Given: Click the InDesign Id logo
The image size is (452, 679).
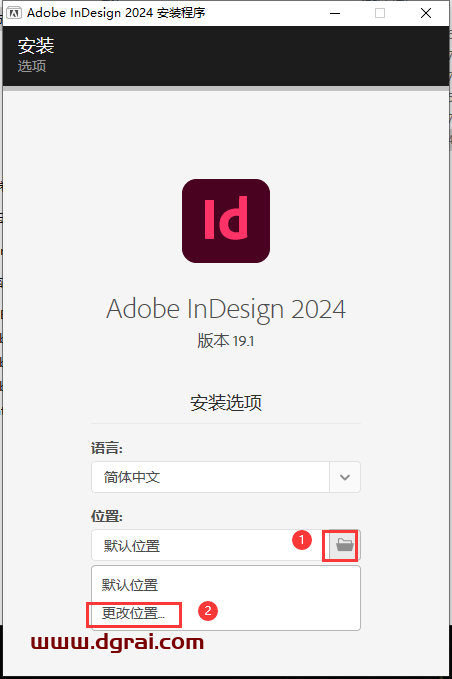Looking at the screenshot, I should point(226,221).
